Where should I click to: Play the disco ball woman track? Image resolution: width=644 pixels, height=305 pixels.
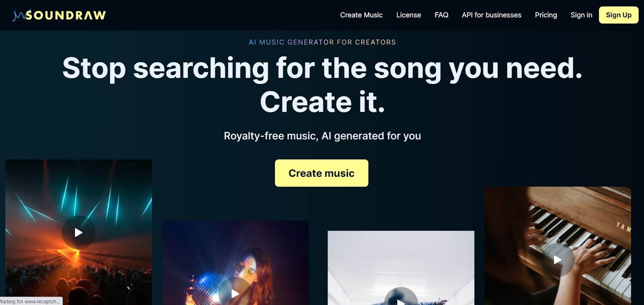click(235, 293)
